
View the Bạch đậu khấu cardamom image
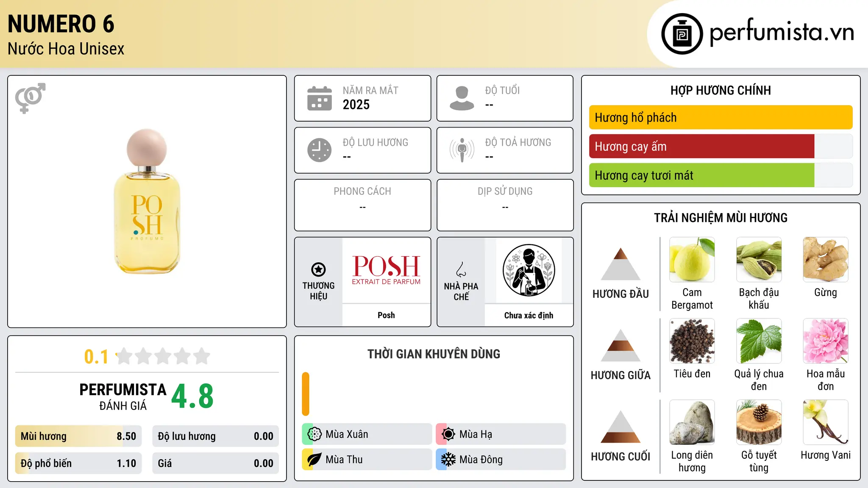(x=759, y=260)
